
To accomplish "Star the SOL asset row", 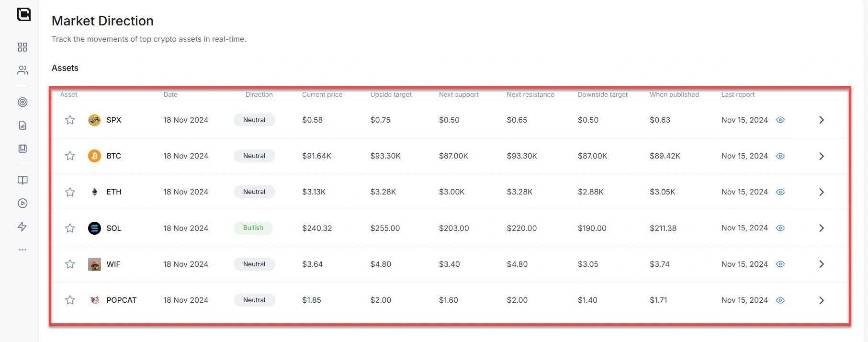I will click(70, 228).
